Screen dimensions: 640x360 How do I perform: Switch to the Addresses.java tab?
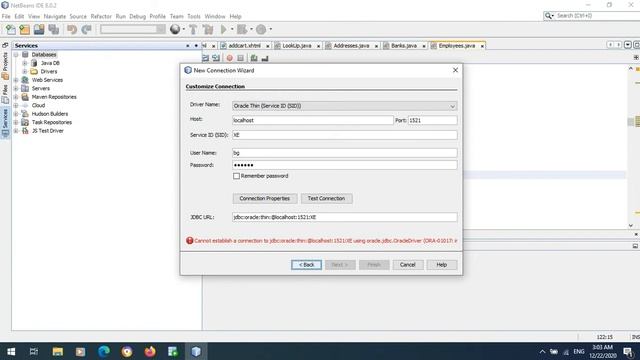[x=351, y=46]
